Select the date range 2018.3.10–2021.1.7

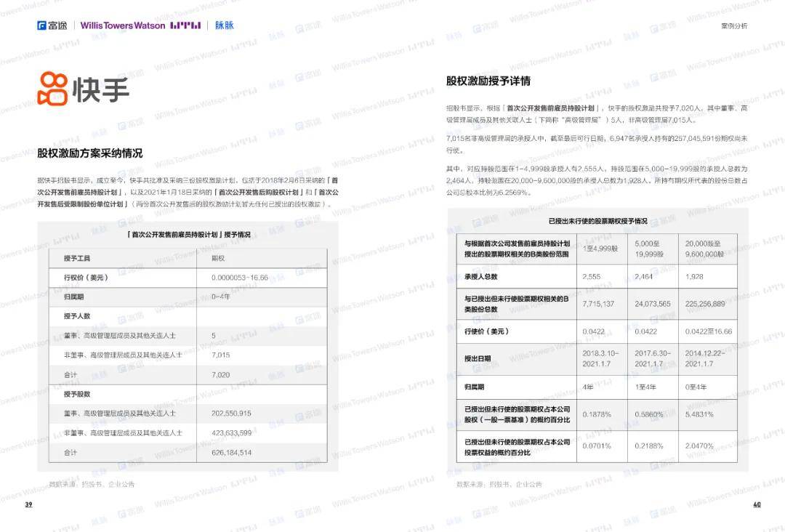(601, 359)
